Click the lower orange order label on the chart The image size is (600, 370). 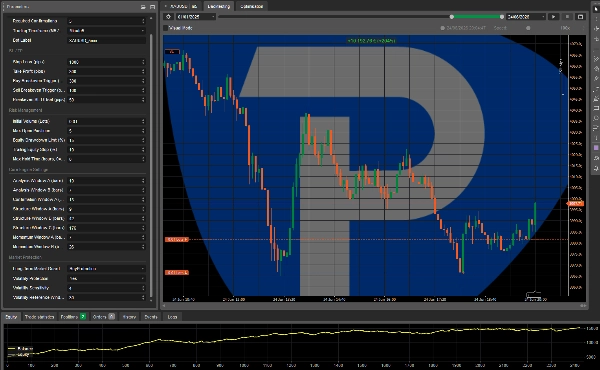click(177, 272)
